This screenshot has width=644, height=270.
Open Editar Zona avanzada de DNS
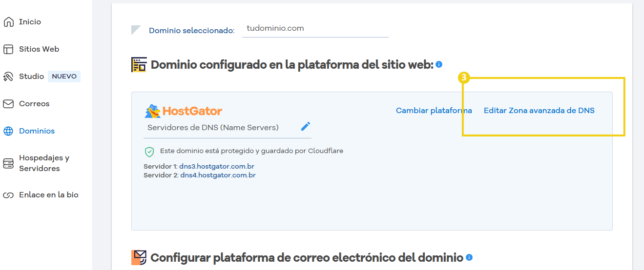(539, 111)
